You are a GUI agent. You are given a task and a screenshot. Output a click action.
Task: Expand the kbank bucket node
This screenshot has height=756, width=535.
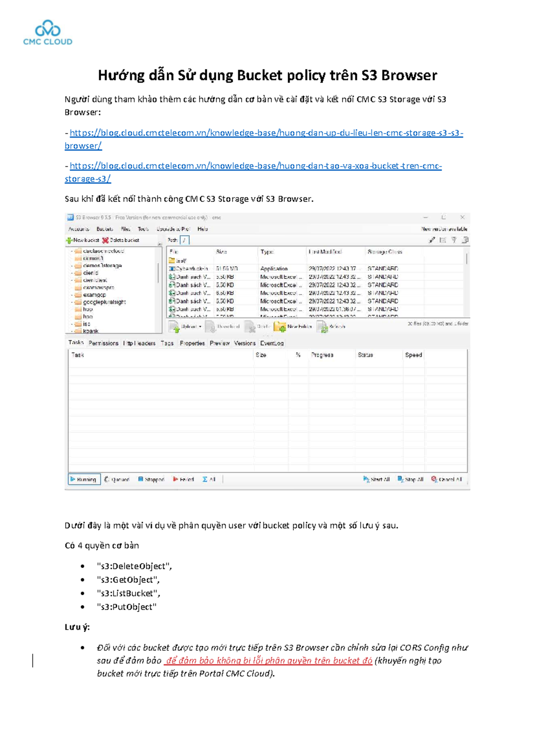(71, 331)
